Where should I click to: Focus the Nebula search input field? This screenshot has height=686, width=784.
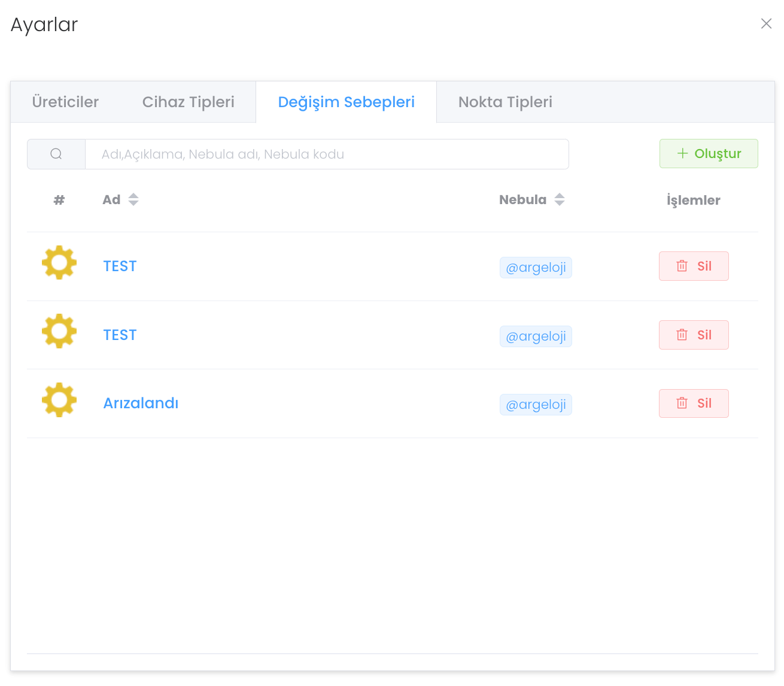[326, 154]
